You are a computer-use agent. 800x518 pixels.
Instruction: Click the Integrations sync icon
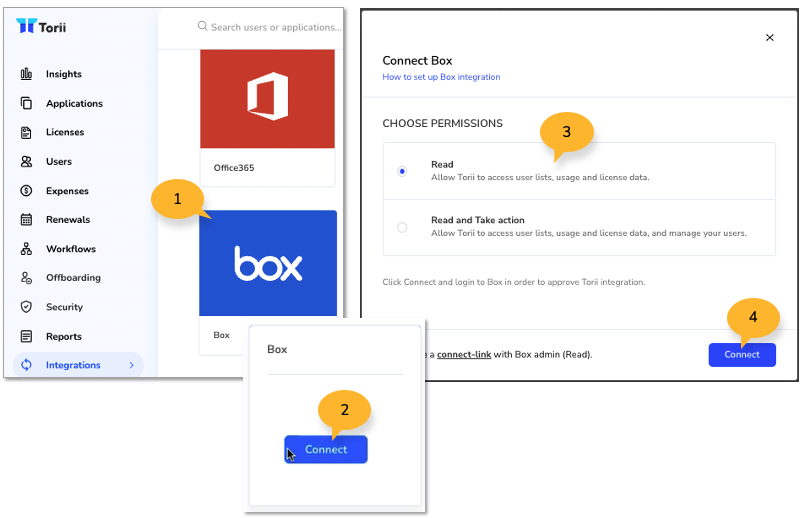coord(26,365)
